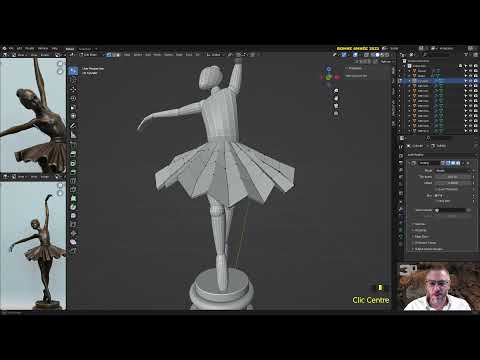Open the Add Modifier dropdown
The image size is (480, 360).
coord(440,155)
